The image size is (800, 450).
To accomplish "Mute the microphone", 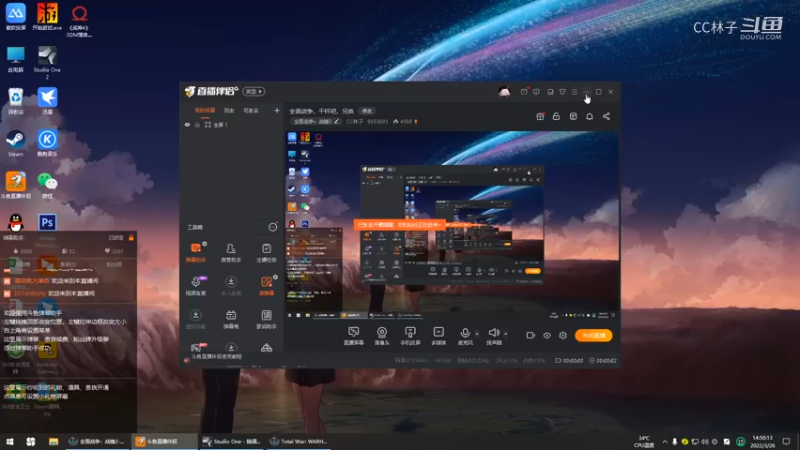I will [x=465, y=335].
